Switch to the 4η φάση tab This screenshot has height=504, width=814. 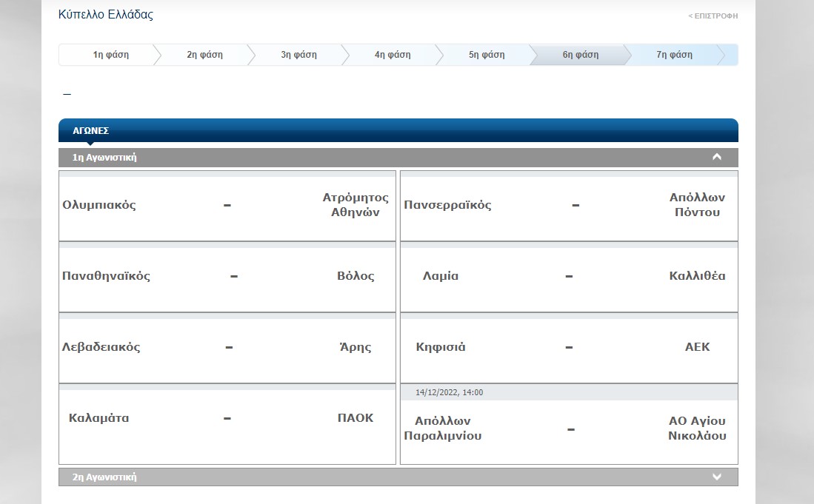pyautogui.click(x=393, y=55)
